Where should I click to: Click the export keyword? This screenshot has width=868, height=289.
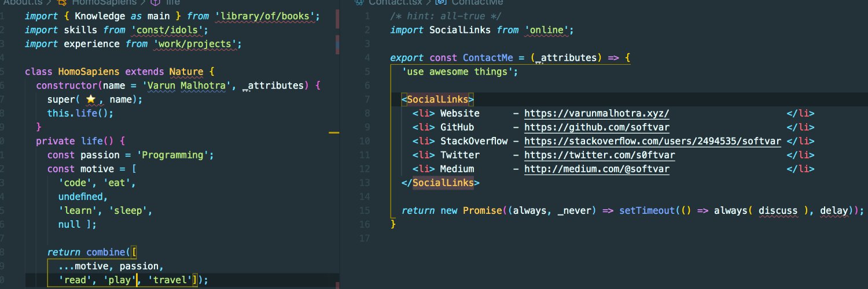click(407, 58)
